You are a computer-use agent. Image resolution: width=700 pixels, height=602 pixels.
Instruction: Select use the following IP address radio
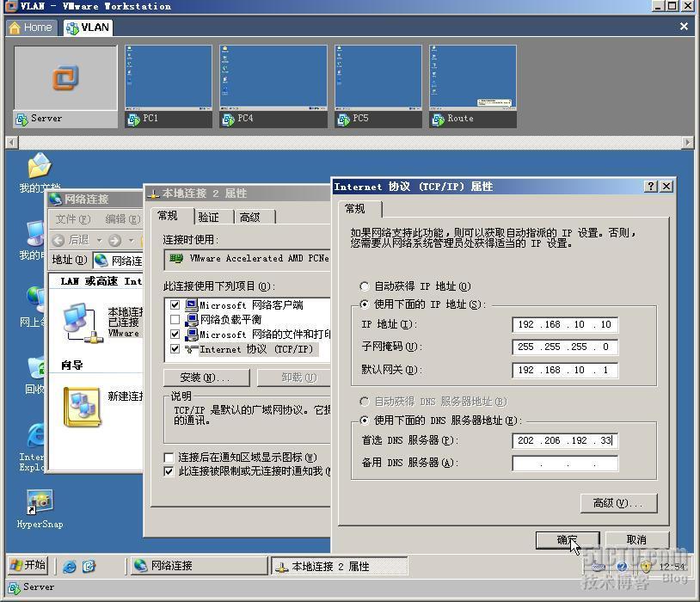(365, 304)
